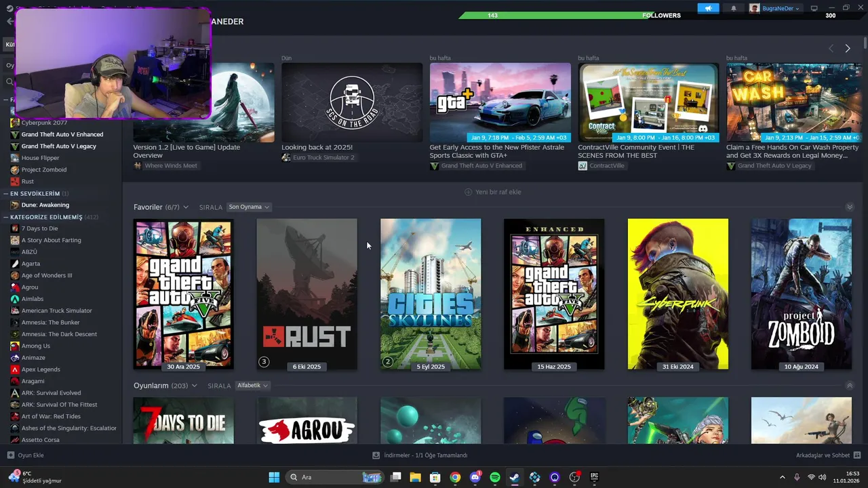This screenshot has width=868, height=488.
Task: Open 7 Days to Die cover in Oyunlarım
Action: 184,421
